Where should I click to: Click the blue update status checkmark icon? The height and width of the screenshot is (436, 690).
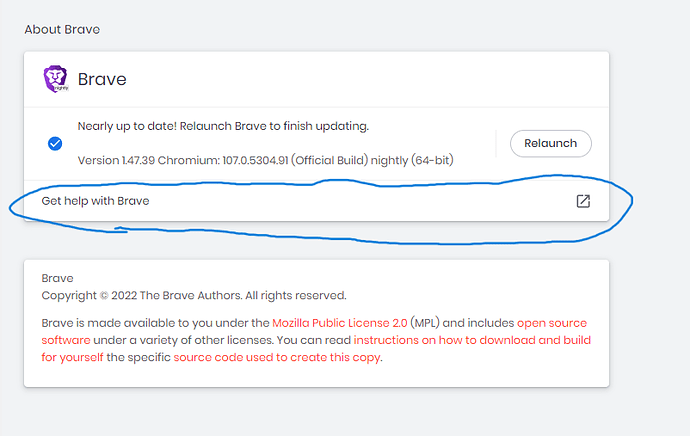55,143
